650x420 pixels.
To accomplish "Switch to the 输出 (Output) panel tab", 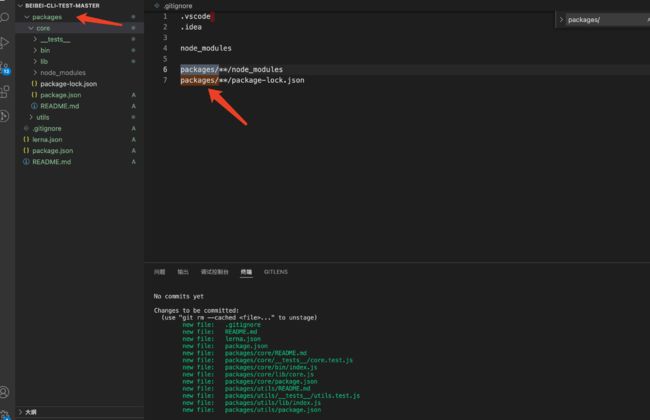I will (183, 271).
